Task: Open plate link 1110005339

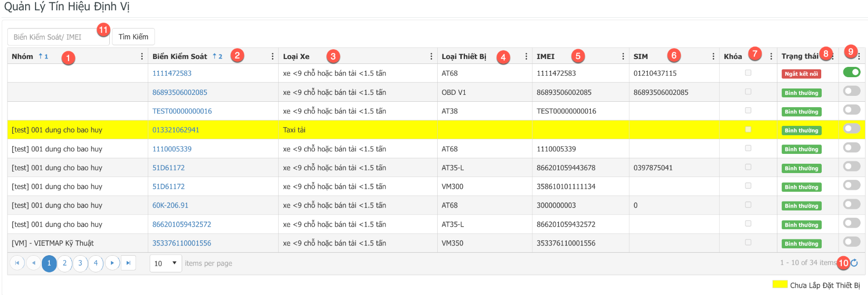Action: [172, 149]
